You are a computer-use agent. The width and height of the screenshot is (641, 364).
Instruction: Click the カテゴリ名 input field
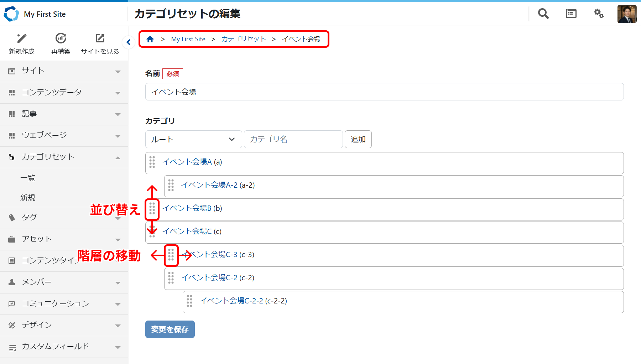coord(293,139)
